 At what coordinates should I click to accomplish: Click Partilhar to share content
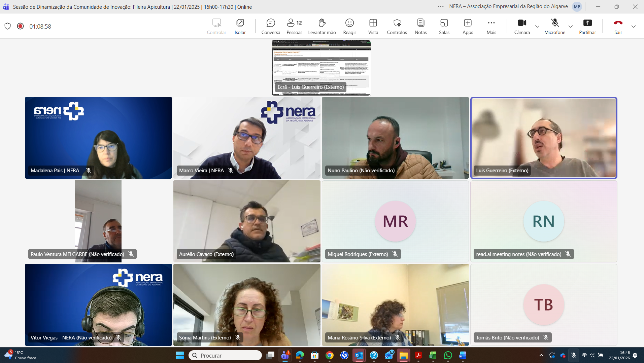587,26
